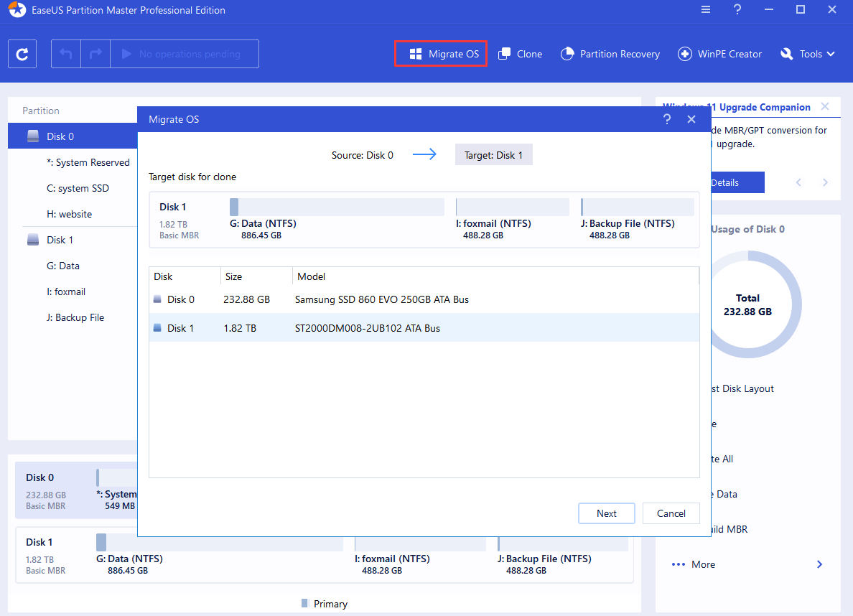Open the hamburger menu in the title bar
This screenshot has height=616, width=853.
(706, 10)
